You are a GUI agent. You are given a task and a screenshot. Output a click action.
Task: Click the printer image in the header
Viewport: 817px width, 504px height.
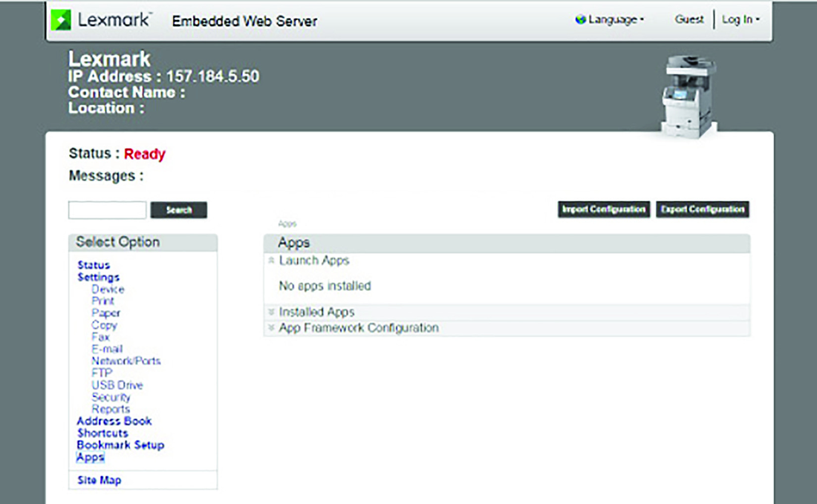[689, 96]
